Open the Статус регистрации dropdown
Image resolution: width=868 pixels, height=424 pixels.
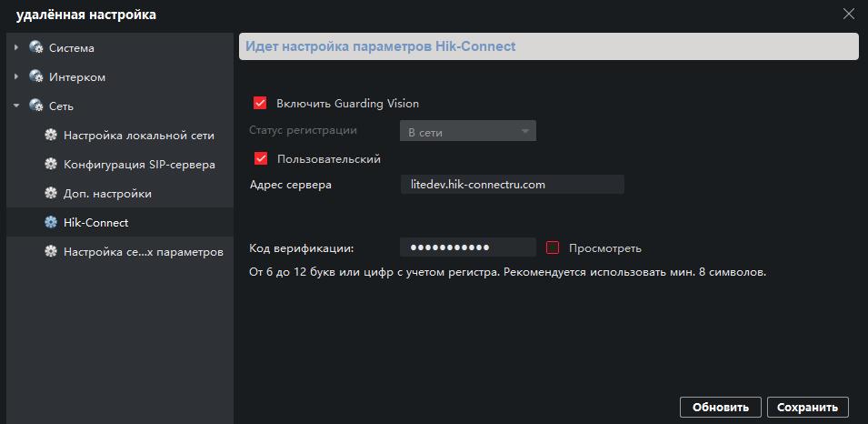click(468, 131)
